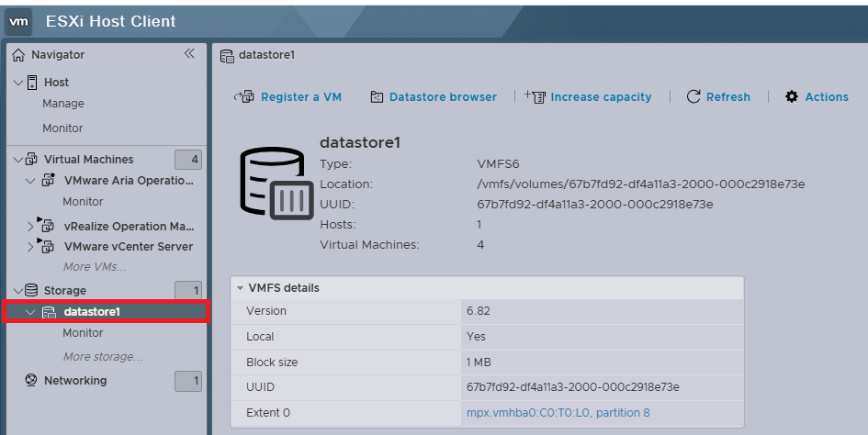868x435 pixels.
Task: Collapse the datastore1 tree node
Action: pos(30,313)
